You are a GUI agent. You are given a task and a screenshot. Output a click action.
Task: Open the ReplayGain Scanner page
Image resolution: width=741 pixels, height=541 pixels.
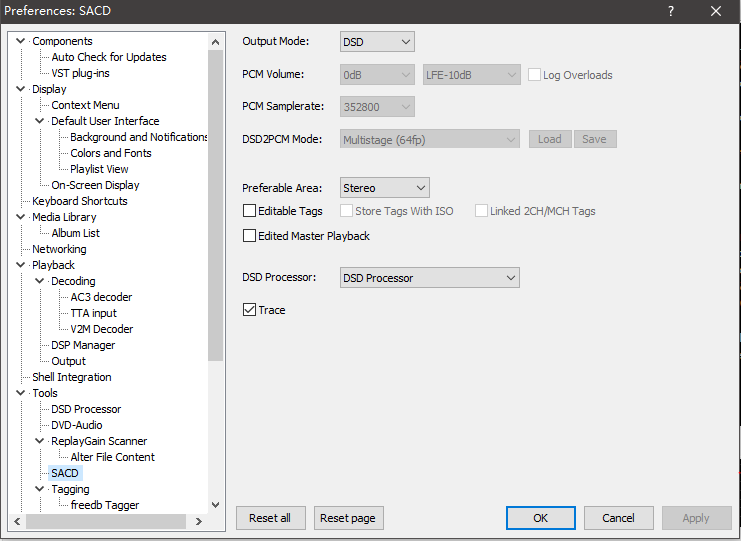coord(99,441)
